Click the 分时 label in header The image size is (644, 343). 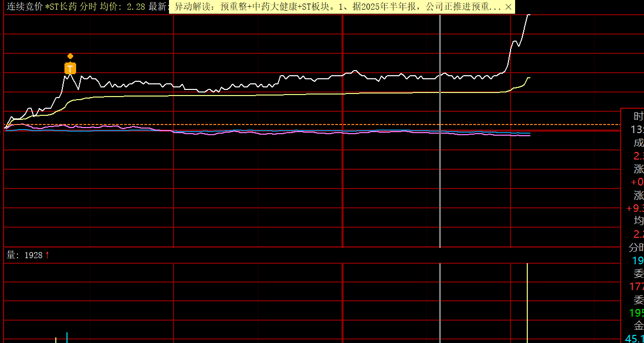click(88, 7)
